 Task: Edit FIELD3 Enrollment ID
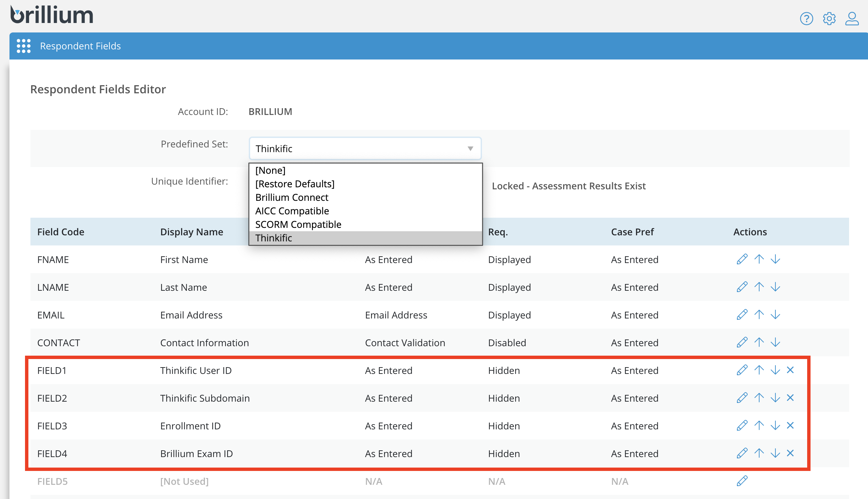pyautogui.click(x=742, y=426)
